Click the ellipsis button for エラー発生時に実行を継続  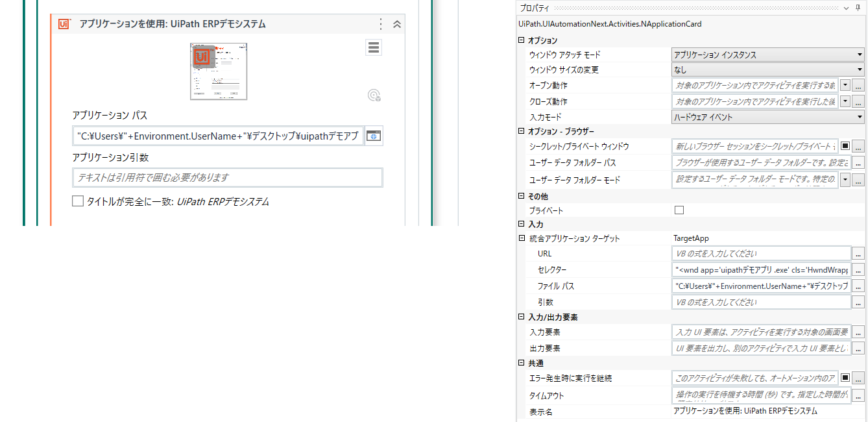(x=858, y=378)
